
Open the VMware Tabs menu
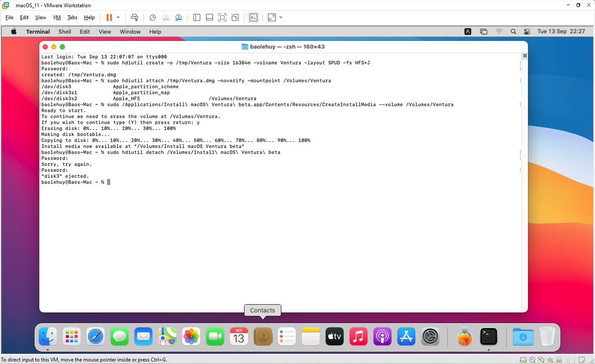(72, 18)
